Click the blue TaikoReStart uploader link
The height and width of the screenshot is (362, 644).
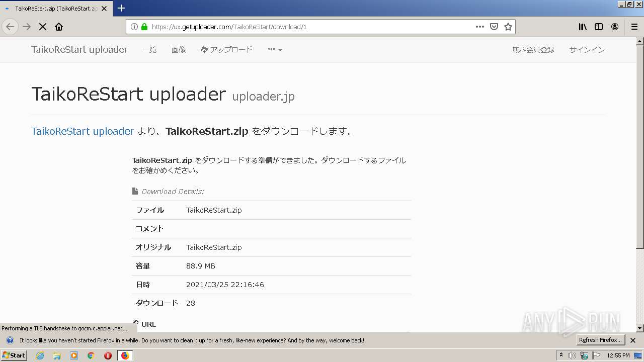click(83, 131)
